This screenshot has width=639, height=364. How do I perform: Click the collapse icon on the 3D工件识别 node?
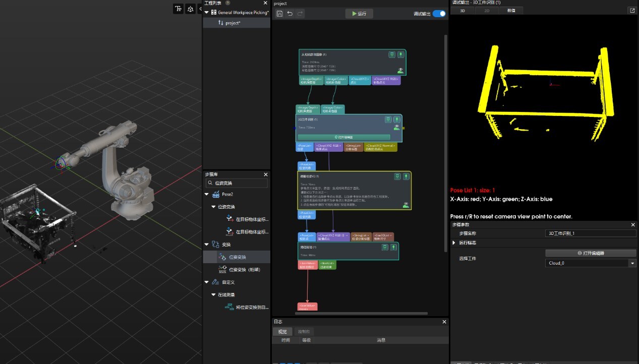coord(388,119)
